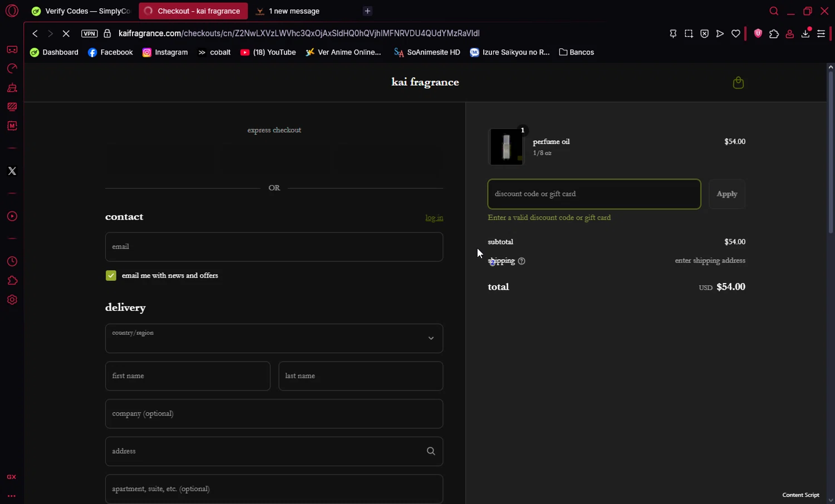Open GX Mods icon in sidebar
This screenshot has width=835, height=504.
coord(12,126)
